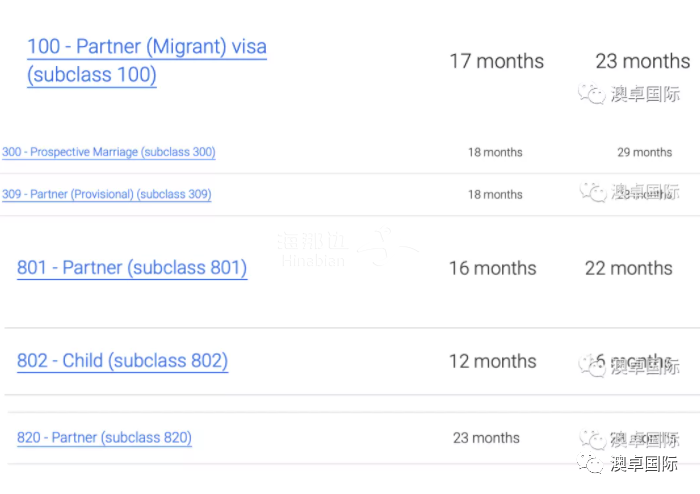Image resolution: width=700 pixels, height=494 pixels.
Task: Select the 22 months value for subclass 801
Action: coord(628,268)
